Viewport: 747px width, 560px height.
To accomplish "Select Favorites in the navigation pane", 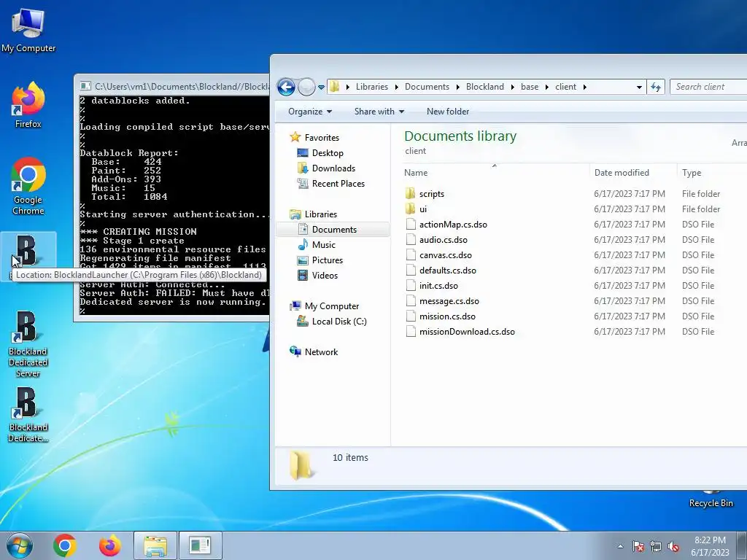I will point(322,138).
